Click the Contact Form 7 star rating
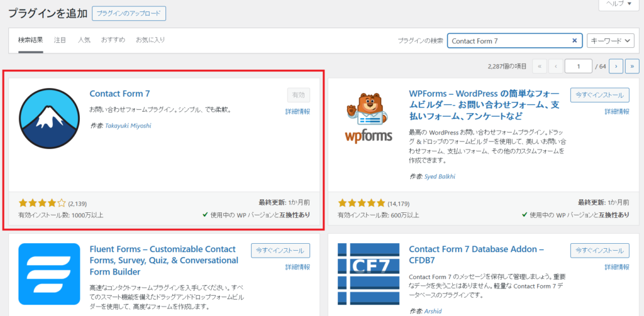644x316 pixels. point(42,203)
